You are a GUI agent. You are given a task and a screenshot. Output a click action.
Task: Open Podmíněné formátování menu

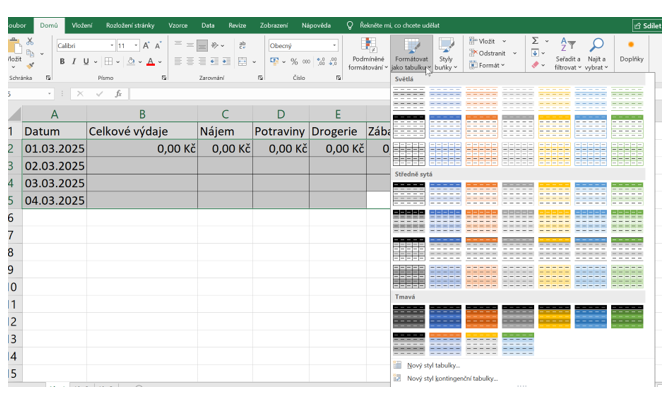point(368,52)
